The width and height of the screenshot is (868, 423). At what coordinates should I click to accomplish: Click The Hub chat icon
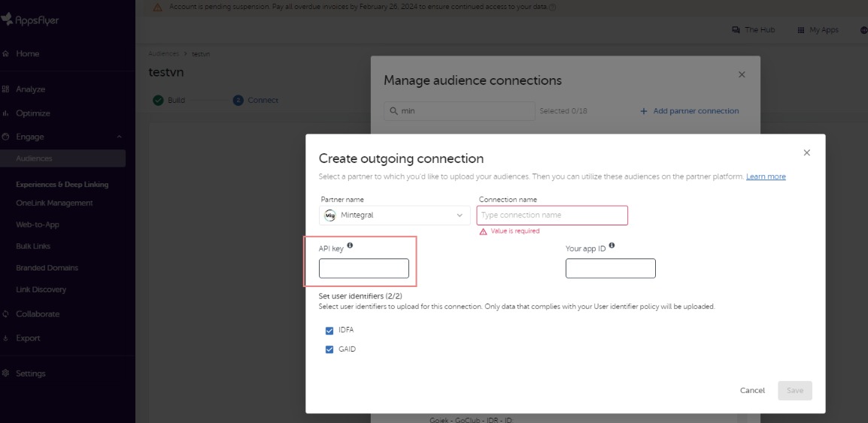point(736,30)
